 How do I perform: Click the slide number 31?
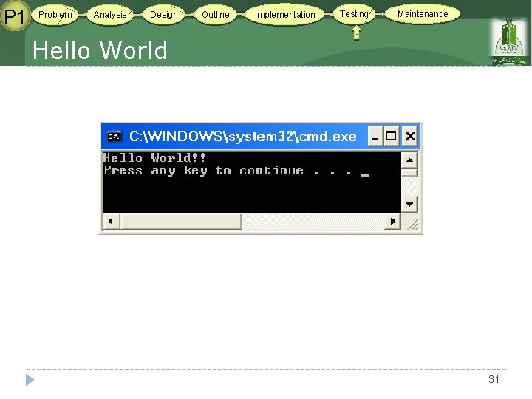tap(494, 379)
